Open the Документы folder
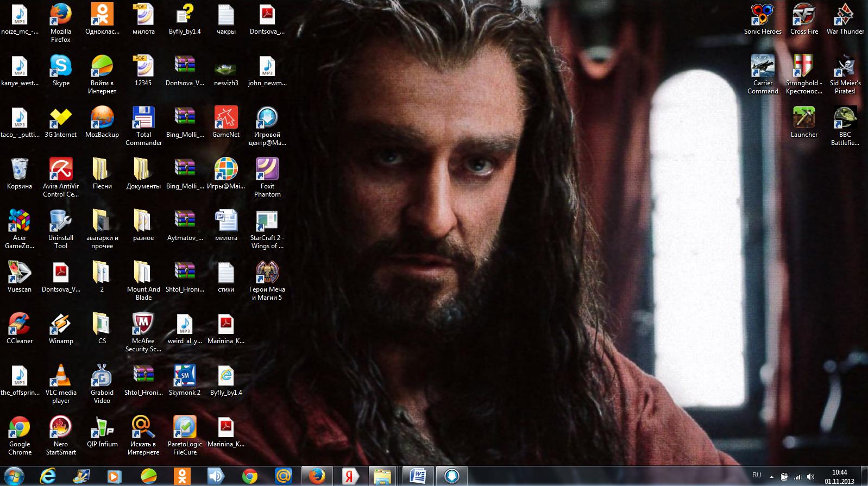Image resolution: width=868 pixels, height=486 pixels. click(143, 174)
